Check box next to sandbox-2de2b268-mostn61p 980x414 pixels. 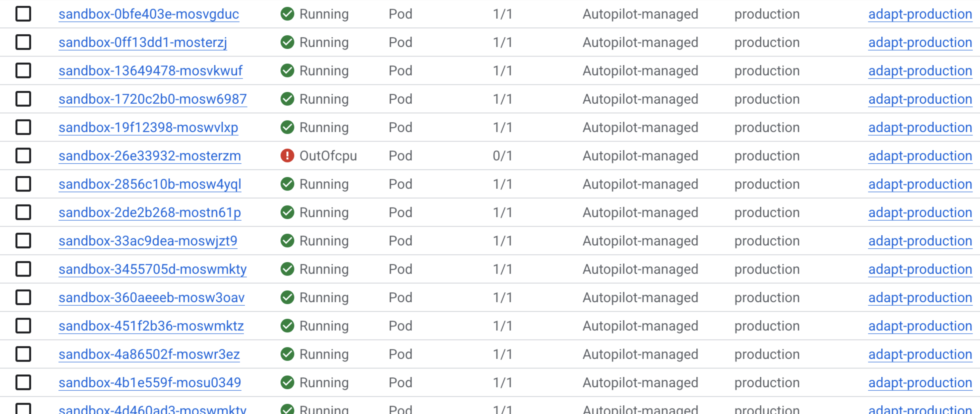23,212
